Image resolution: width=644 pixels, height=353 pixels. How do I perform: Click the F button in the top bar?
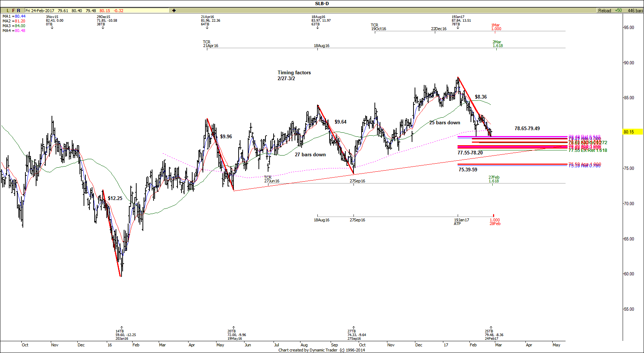pos(13,11)
